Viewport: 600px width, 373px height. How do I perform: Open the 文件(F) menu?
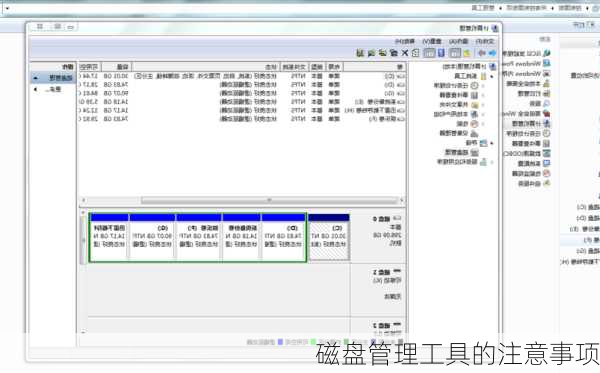click(x=484, y=41)
